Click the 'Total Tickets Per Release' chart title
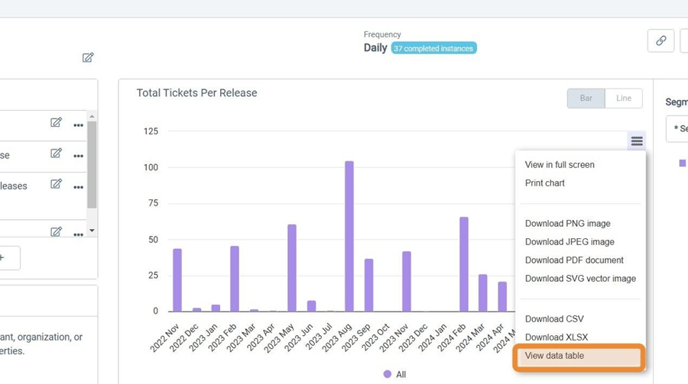The height and width of the screenshot is (384, 688). [197, 93]
